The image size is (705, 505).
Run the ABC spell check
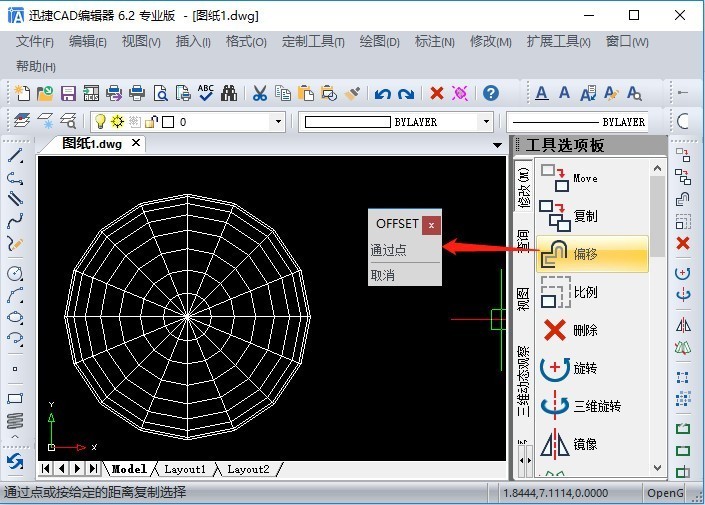click(206, 93)
